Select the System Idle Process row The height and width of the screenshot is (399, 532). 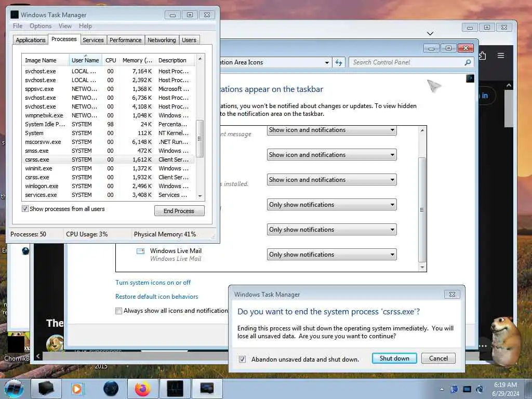point(108,124)
